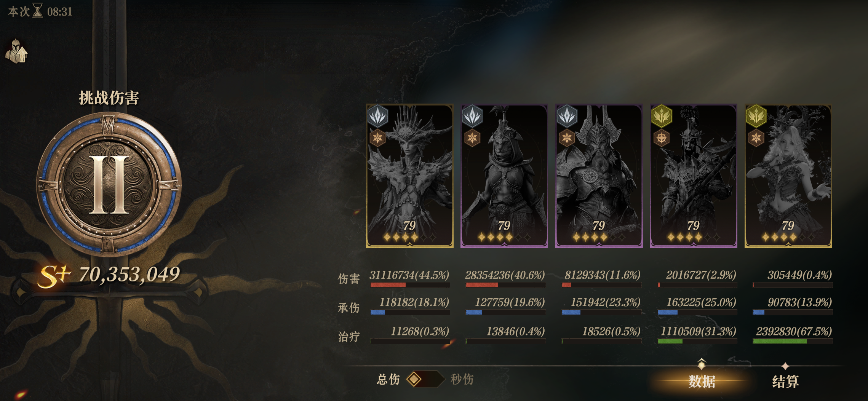The image size is (868, 401).
Task: Open the blonde dryad hero card
Action: (788, 176)
